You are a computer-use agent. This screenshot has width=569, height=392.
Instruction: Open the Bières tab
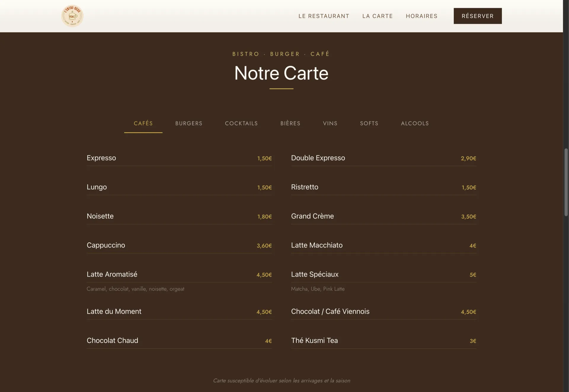(290, 123)
